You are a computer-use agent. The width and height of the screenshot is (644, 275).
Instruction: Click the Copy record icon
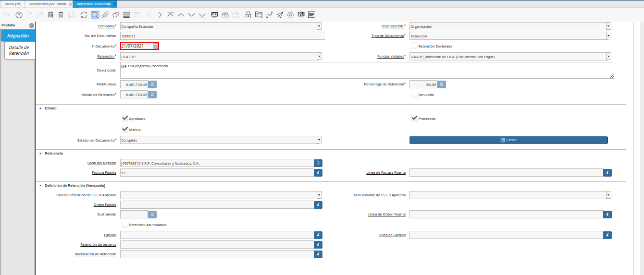click(40, 15)
